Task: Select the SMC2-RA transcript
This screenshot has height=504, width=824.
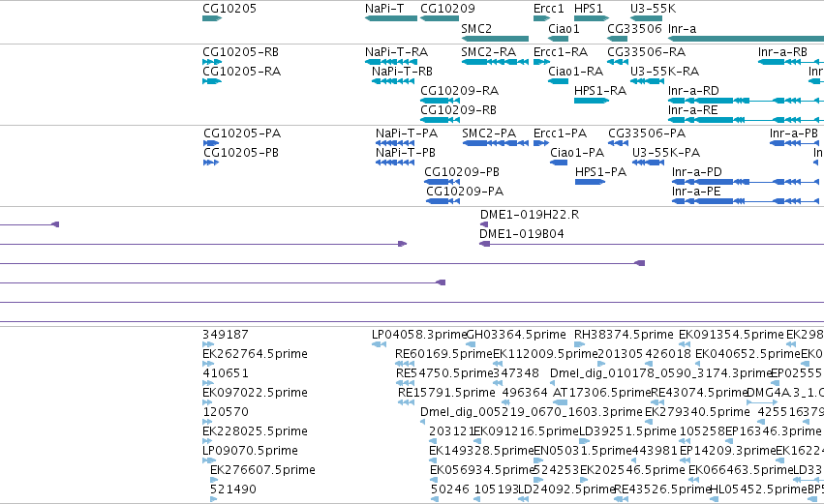Action: tap(495, 62)
